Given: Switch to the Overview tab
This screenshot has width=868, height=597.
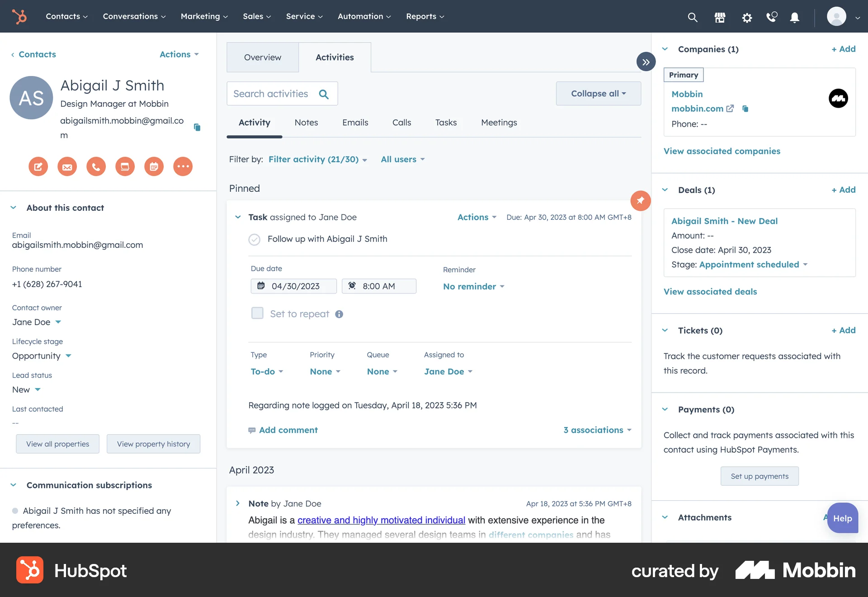Looking at the screenshot, I should tap(262, 57).
